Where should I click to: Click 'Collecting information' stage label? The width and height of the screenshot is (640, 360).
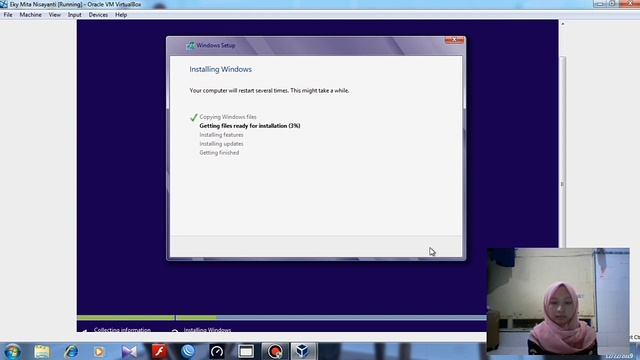(x=122, y=329)
